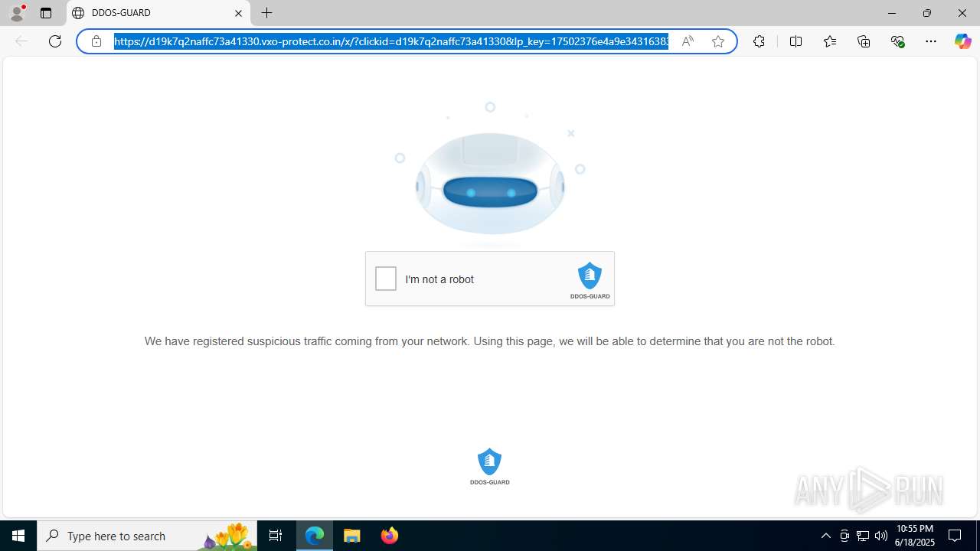View site information lock icon

[x=96, y=41]
